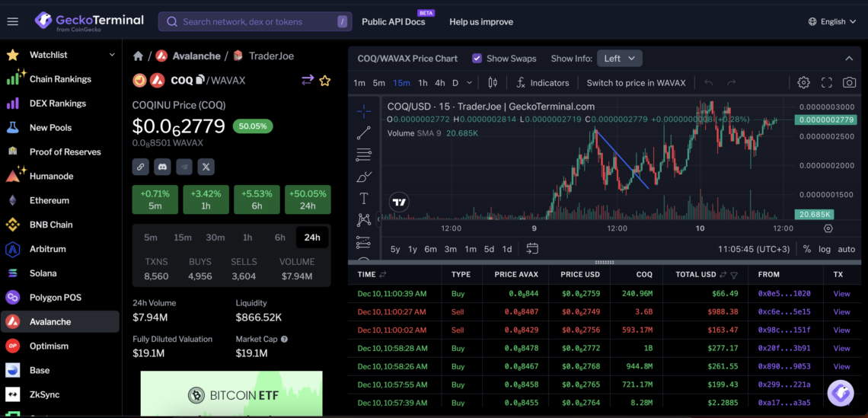Toggle auto scale on chart

click(847, 249)
